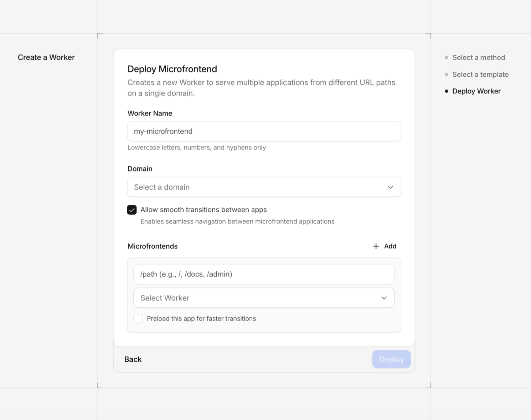The image size is (531, 420).
Task: Click into the /path input field
Action: pyautogui.click(x=264, y=274)
